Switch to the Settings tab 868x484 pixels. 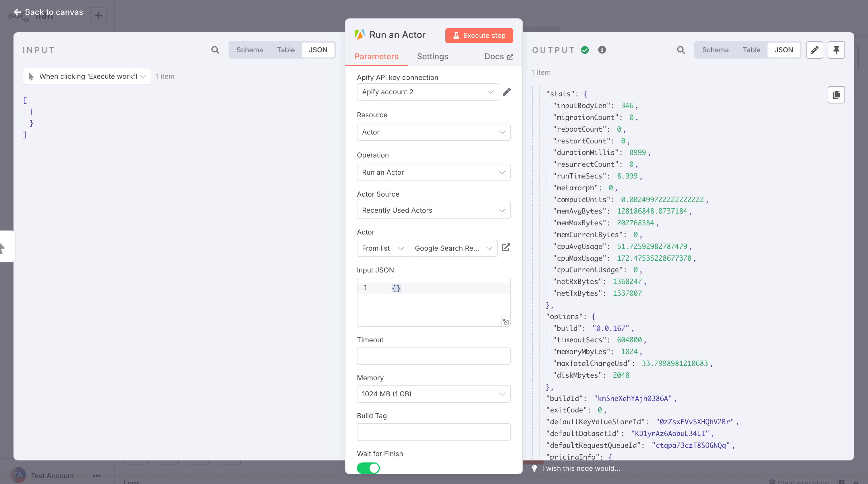433,56
